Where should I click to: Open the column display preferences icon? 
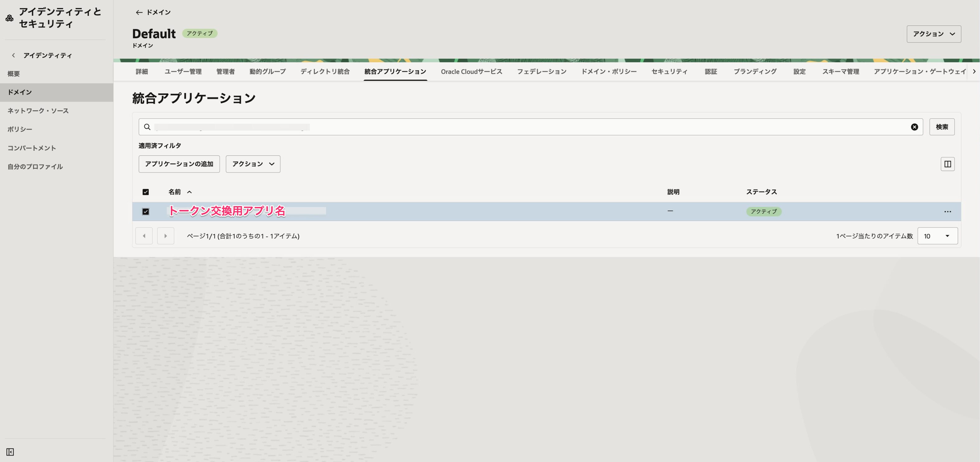click(948, 164)
